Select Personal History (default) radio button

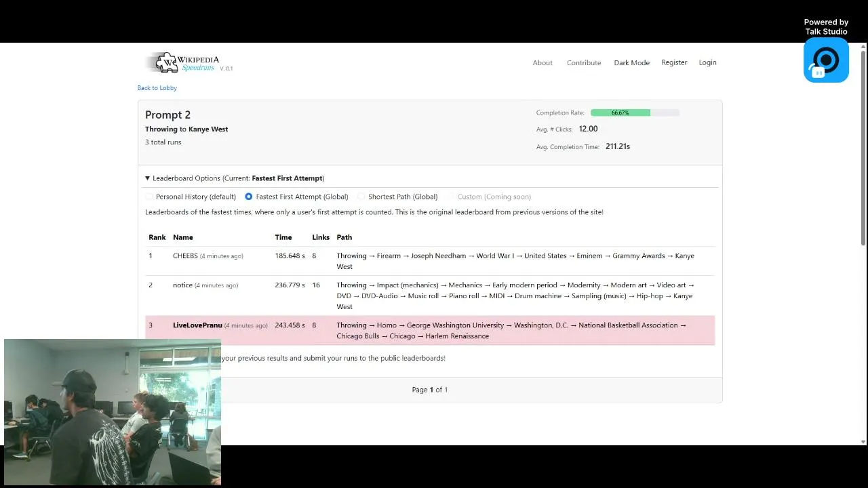coord(149,197)
